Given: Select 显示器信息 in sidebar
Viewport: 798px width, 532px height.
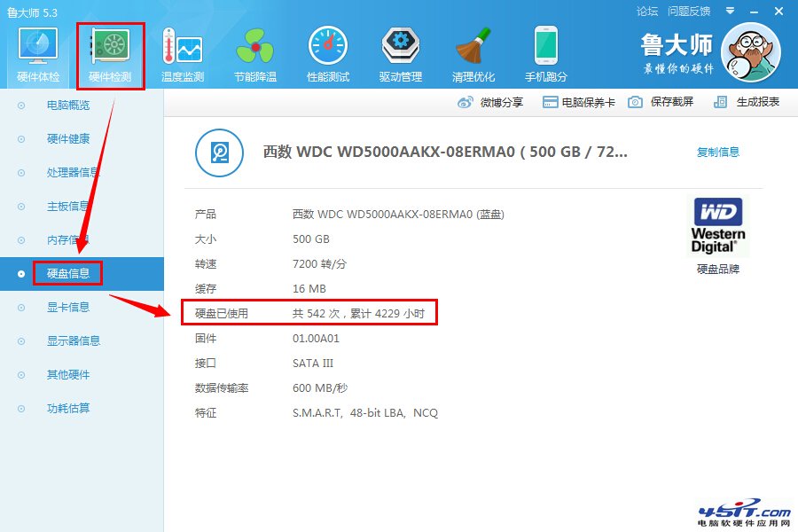Looking at the screenshot, I should (x=74, y=340).
